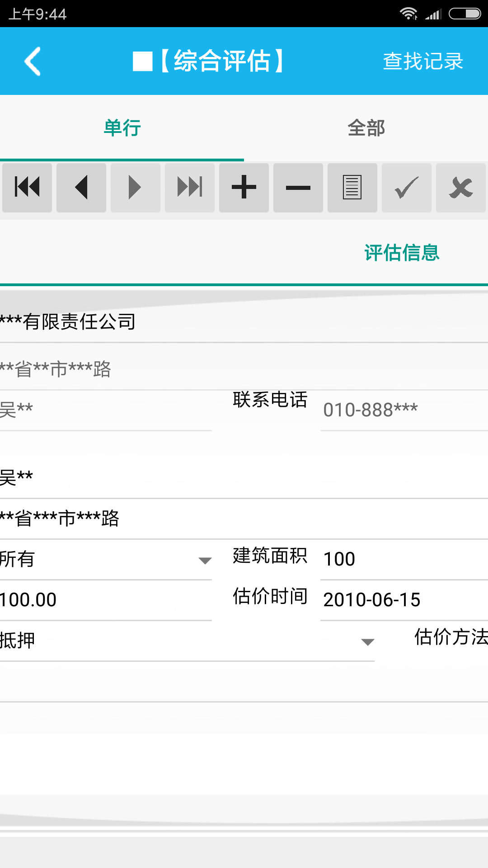Go to the previous record
The height and width of the screenshot is (868, 488).
[x=81, y=188]
